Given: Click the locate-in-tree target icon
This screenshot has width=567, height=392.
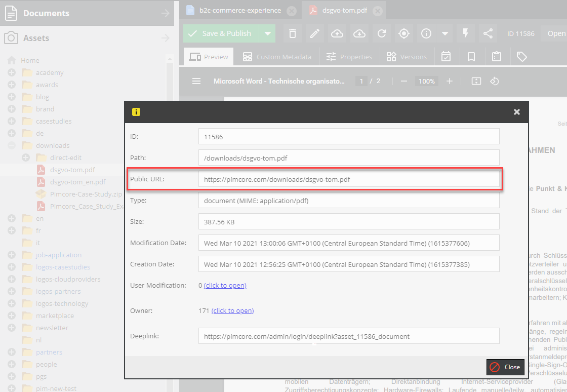Looking at the screenshot, I should coord(404,33).
